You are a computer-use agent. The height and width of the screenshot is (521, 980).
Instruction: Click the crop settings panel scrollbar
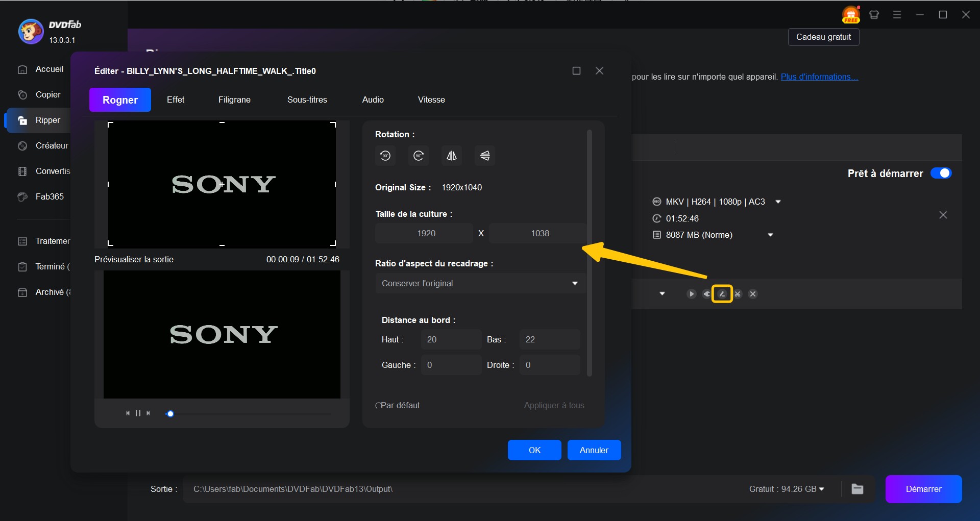coord(590,253)
